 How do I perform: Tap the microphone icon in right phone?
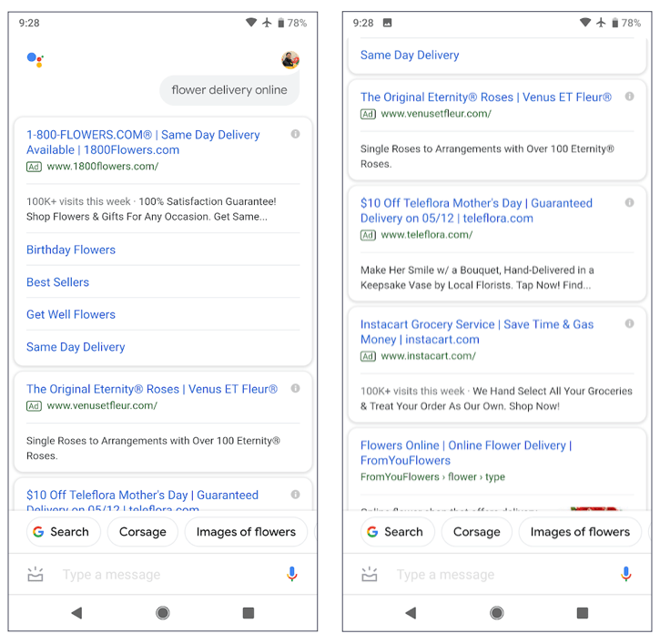626,574
